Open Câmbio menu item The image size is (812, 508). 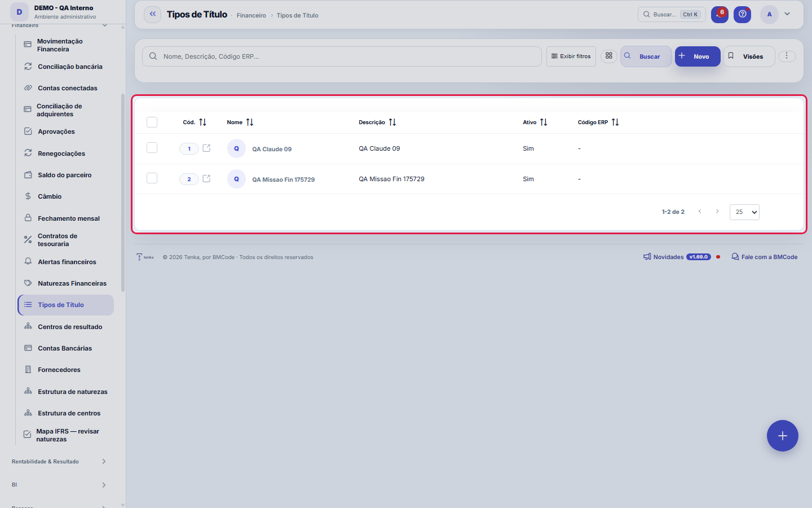tap(65, 196)
